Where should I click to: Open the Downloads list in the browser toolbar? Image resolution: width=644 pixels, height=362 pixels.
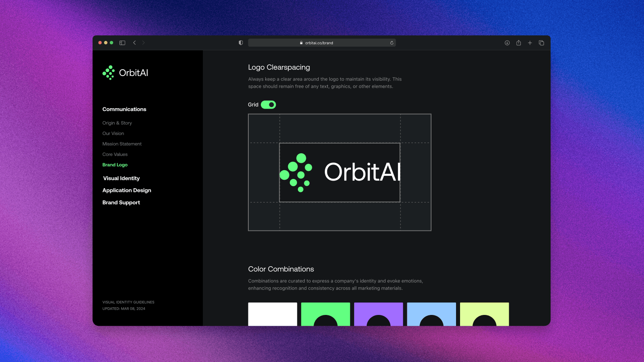point(507,43)
